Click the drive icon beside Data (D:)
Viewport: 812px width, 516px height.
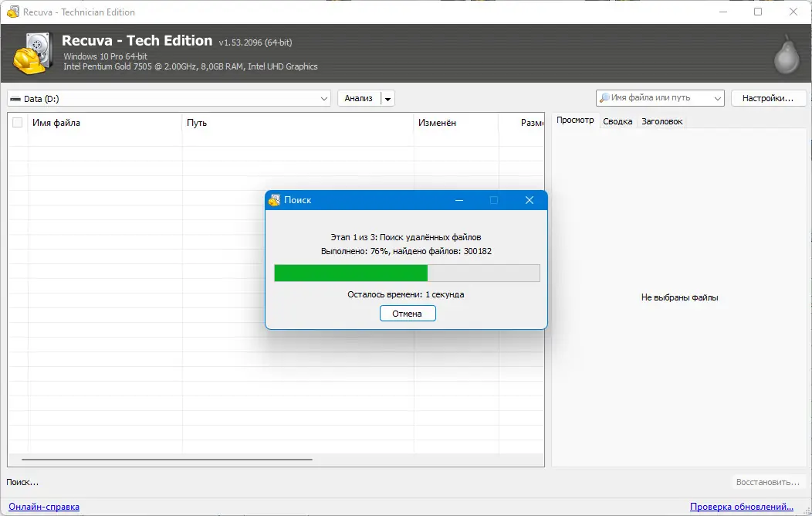[x=15, y=99]
